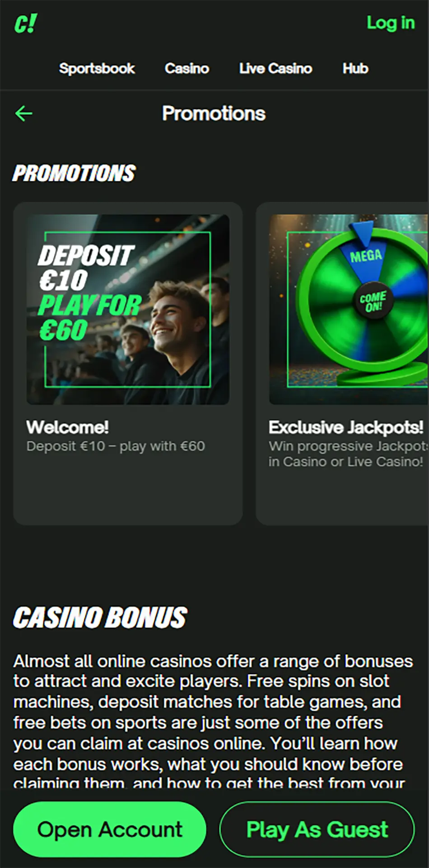Click the COME ON! wheel center badge
Viewport: 429px width, 868px height.
pos(373,301)
